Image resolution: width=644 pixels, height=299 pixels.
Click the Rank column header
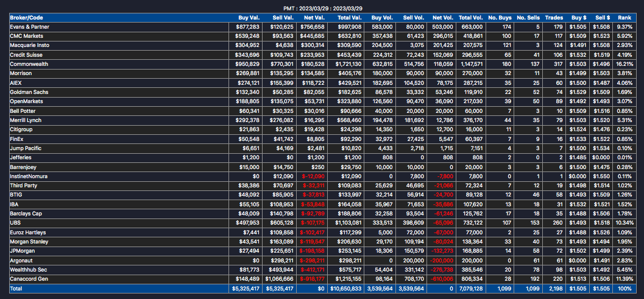pyautogui.click(x=625, y=18)
